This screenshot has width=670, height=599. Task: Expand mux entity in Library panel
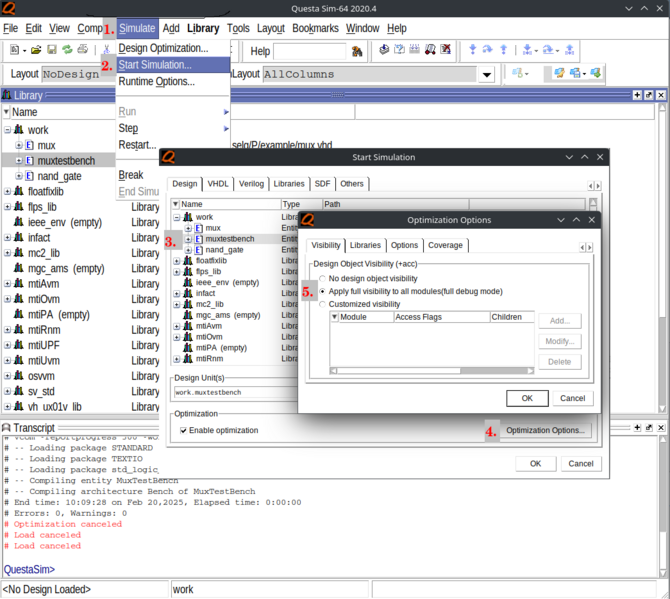19,145
